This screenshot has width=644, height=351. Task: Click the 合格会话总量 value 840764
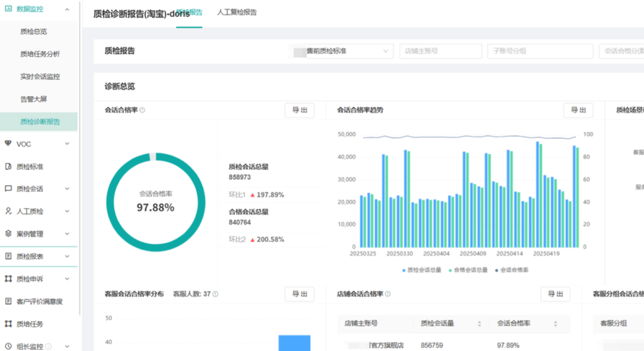point(240,222)
